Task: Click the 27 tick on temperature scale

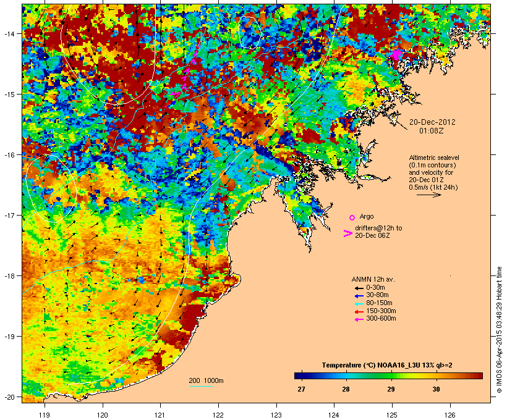Action: click(301, 389)
